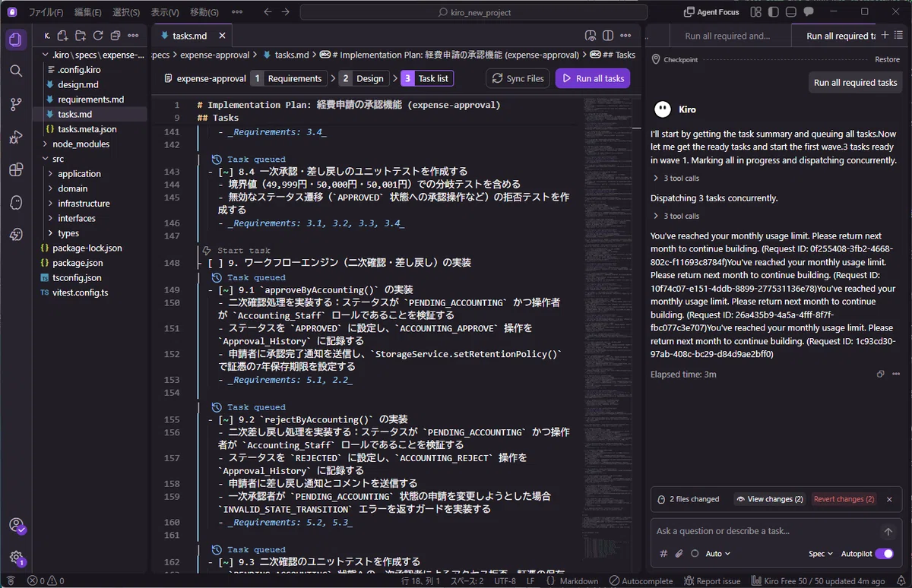Open the Explorer view in activity bar
Viewport: 912px width, 588px height.
click(16, 40)
